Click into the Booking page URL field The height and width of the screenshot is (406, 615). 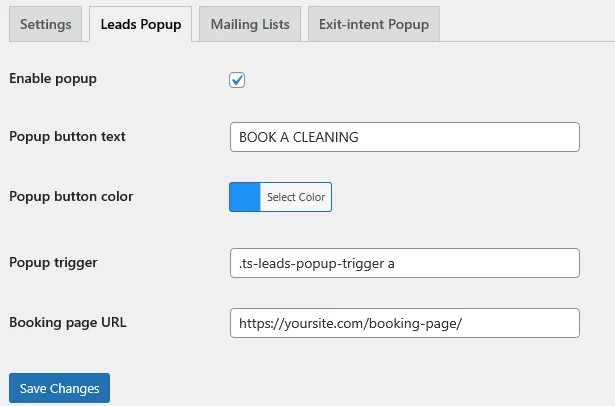click(x=404, y=323)
